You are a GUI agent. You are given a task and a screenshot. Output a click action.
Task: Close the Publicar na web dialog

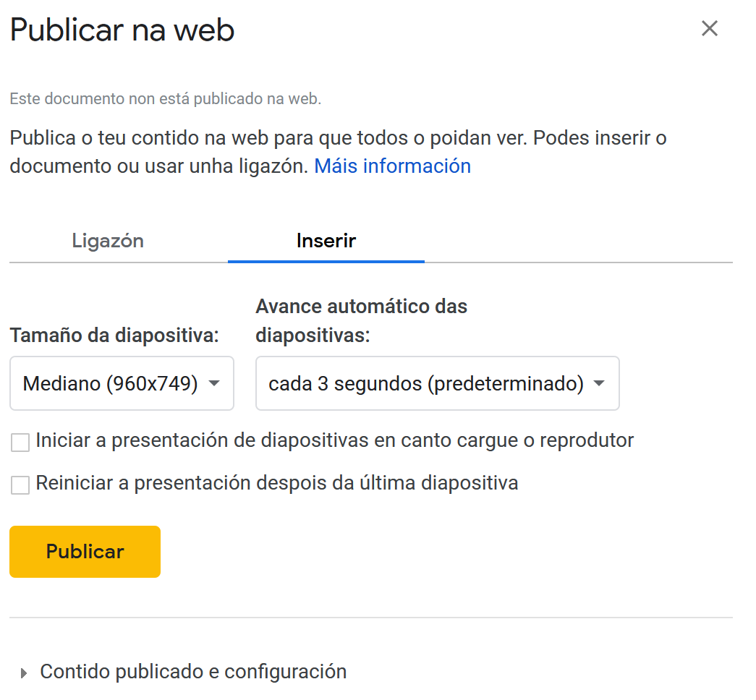tap(709, 29)
